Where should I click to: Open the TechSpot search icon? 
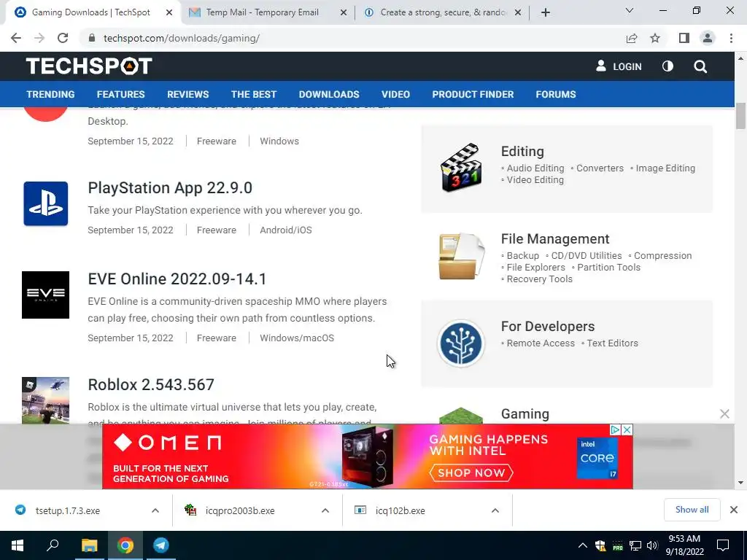coord(700,66)
